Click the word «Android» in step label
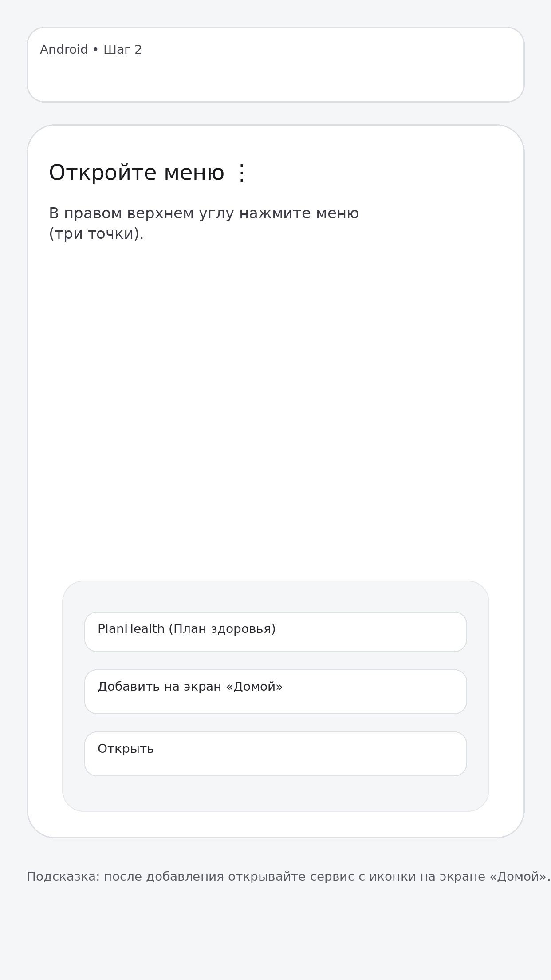551x980 pixels. click(64, 50)
